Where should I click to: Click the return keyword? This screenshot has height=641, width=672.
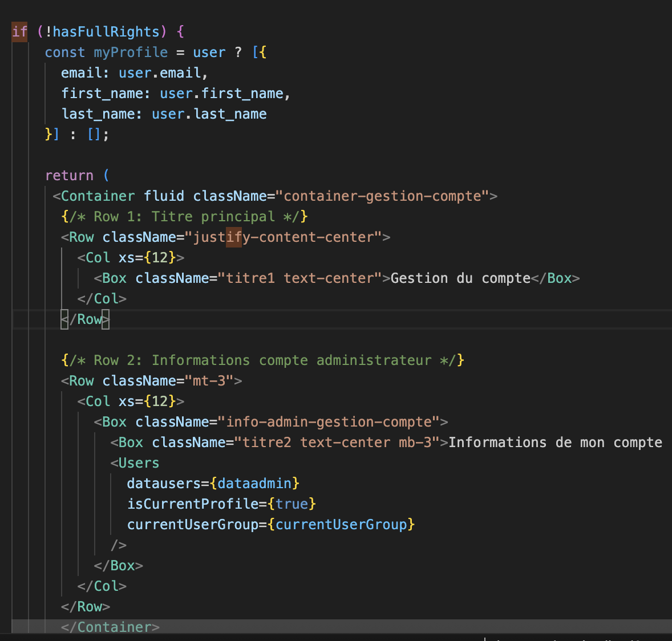pyautogui.click(x=69, y=176)
